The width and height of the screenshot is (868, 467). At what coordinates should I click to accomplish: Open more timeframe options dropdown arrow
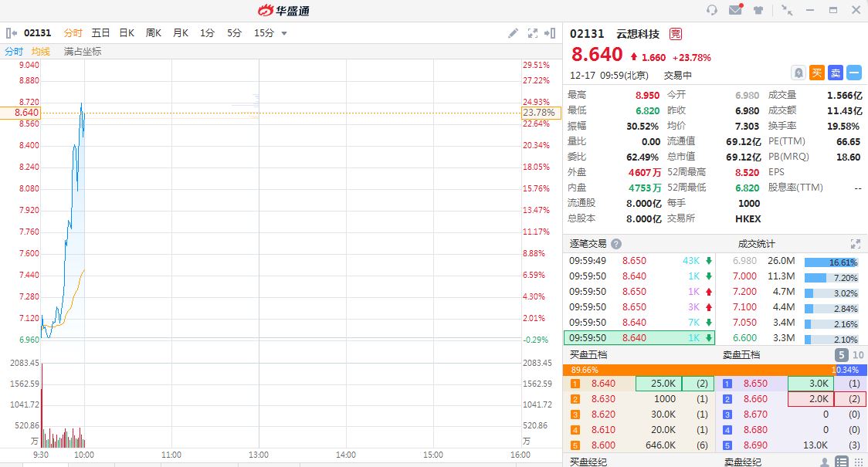click(284, 34)
